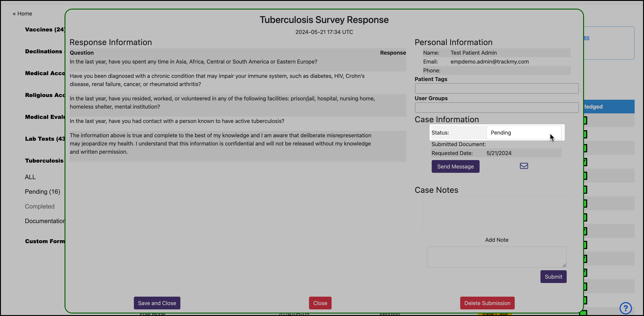Click inside the Patient Tags field
Image resolution: width=644 pixels, height=316 pixels.
[x=496, y=88]
